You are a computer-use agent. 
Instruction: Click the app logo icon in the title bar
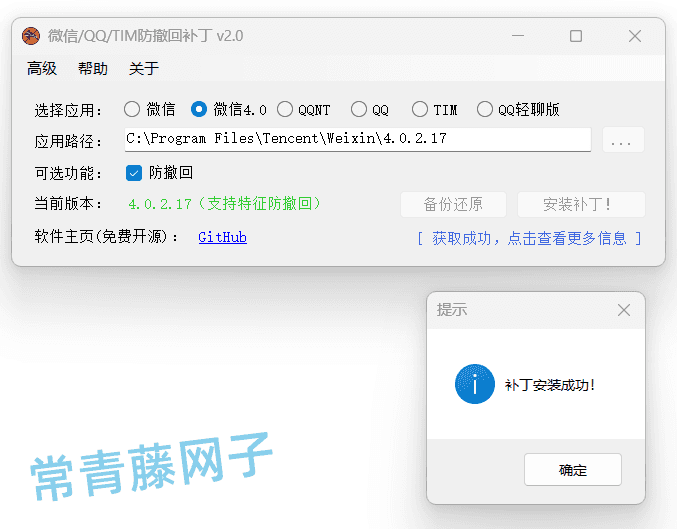[x=31, y=36]
